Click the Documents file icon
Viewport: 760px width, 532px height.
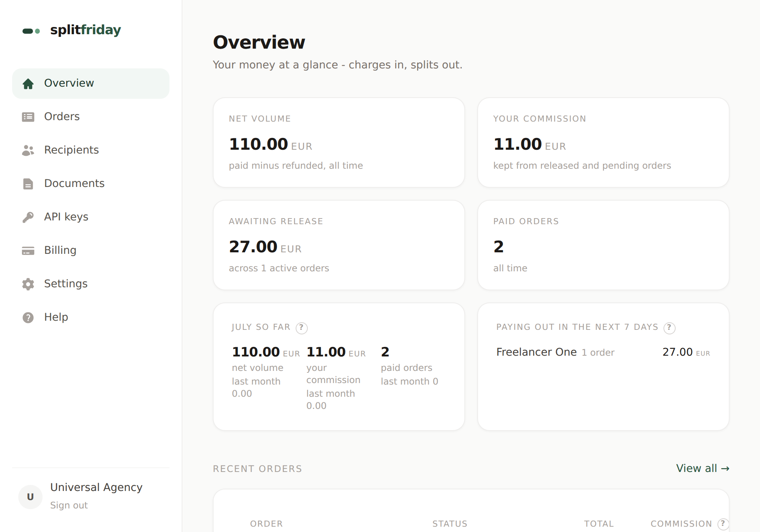[x=28, y=184]
